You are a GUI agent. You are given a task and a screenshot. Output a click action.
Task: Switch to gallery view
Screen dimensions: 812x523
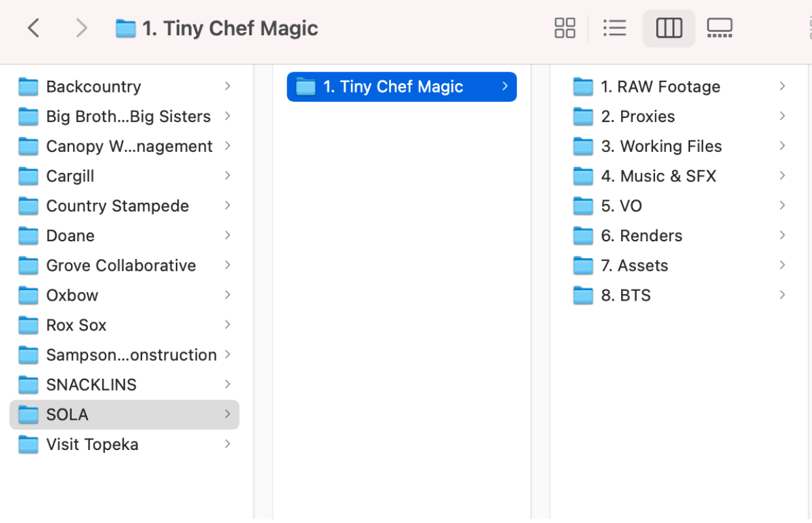tap(720, 28)
